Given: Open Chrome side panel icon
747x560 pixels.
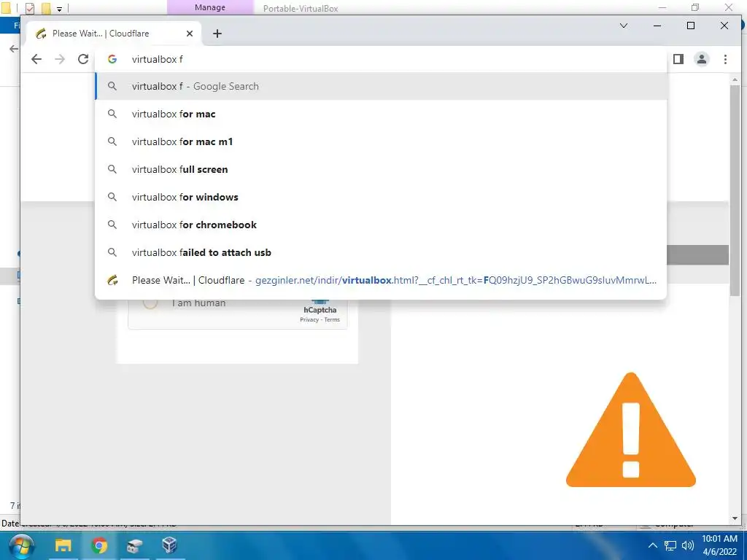Looking at the screenshot, I should click(678, 59).
